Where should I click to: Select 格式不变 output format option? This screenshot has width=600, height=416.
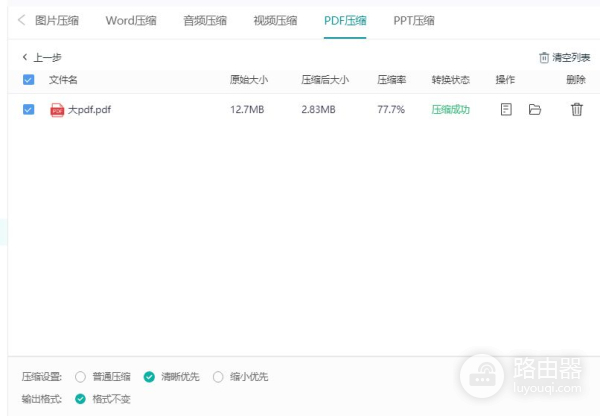[80, 399]
